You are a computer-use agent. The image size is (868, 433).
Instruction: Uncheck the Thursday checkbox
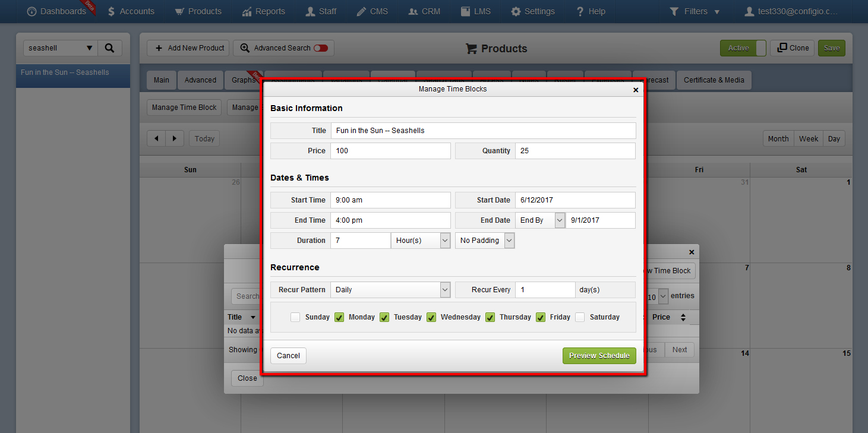tap(490, 317)
